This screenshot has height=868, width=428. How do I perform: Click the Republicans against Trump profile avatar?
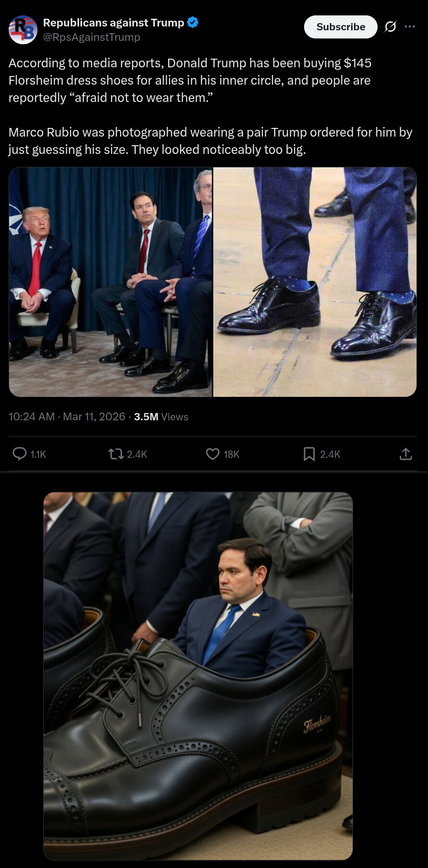pyautogui.click(x=23, y=30)
